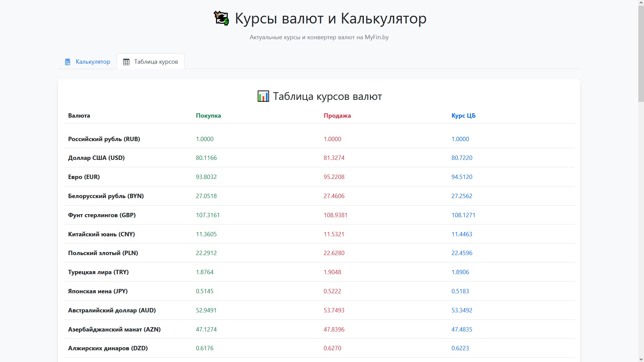Click the Китайский юань buy rate 11.3605
Viewport: 644px width, 362px height.
(x=206, y=234)
